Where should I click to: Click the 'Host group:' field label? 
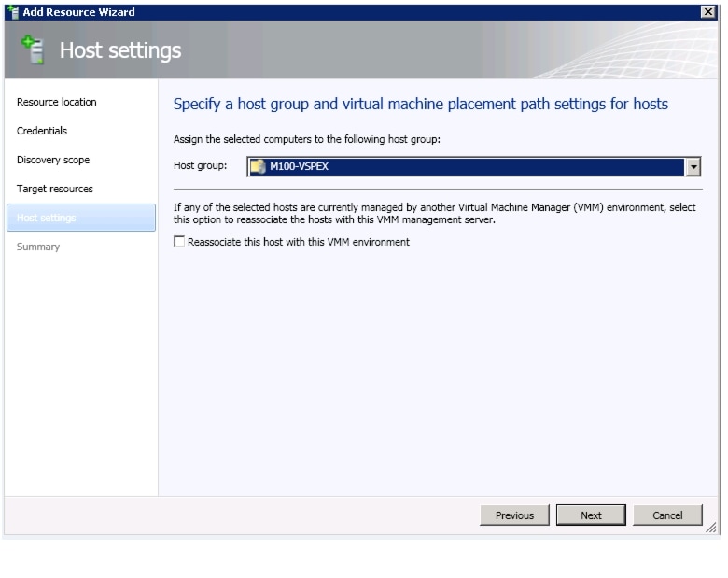click(x=200, y=166)
